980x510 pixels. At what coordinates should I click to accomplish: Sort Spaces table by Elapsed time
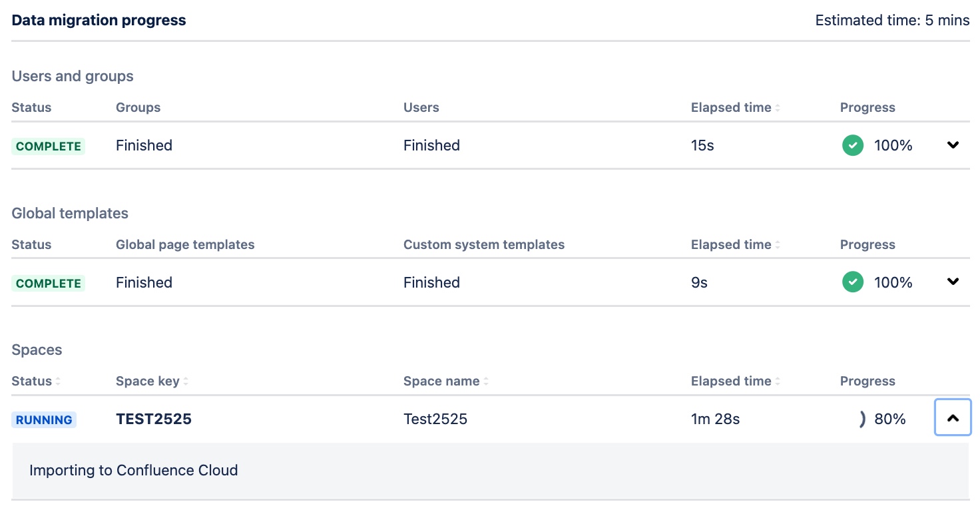[x=735, y=382]
